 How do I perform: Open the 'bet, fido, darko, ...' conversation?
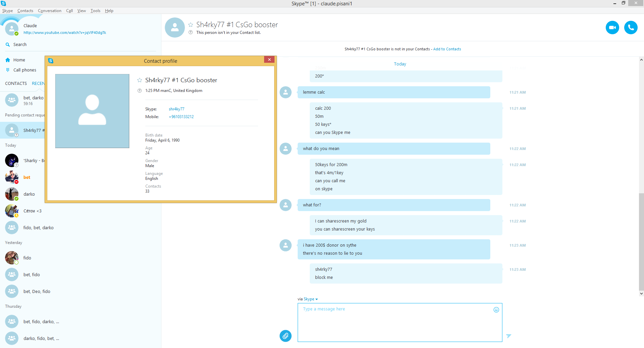(x=81, y=321)
